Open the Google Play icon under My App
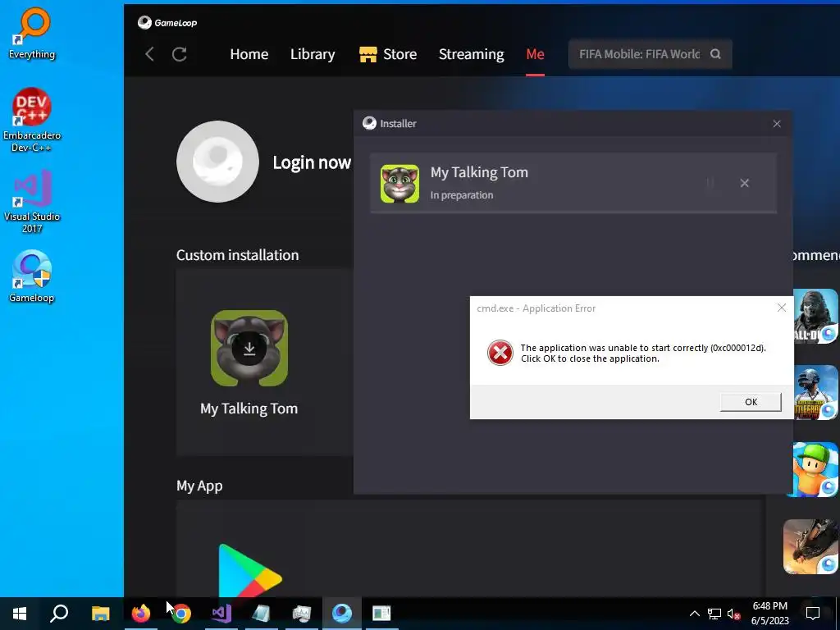 [x=249, y=570]
